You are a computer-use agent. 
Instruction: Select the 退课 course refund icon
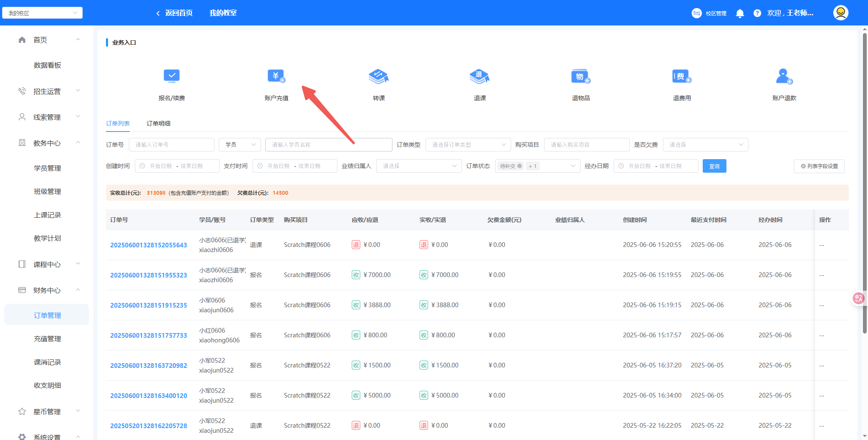click(x=479, y=77)
